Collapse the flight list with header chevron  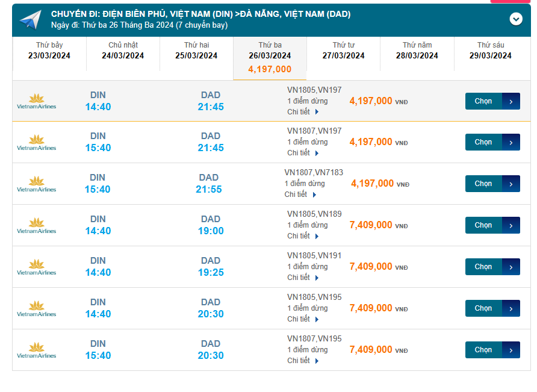click(516, 19)
